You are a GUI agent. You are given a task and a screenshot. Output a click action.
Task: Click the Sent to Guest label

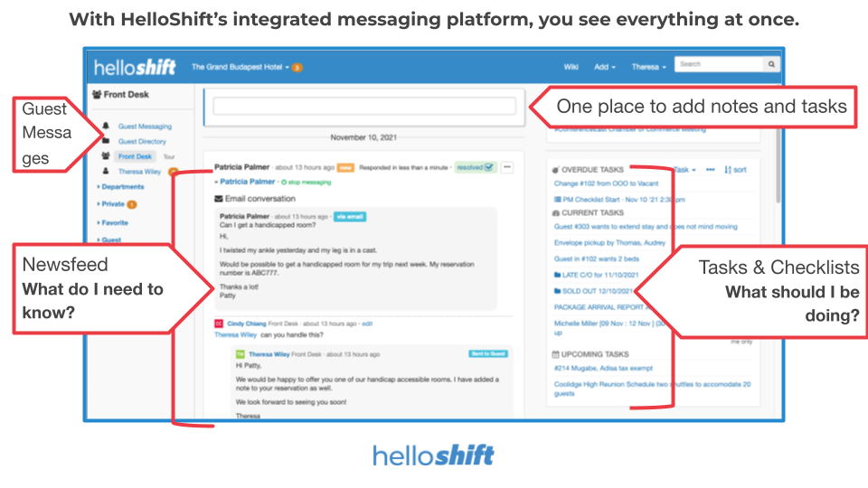(488, 354)
